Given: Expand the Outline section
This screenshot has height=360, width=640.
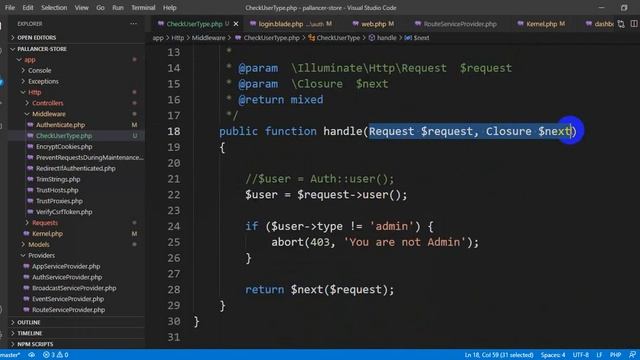Looking at the screenshot, I should (76, 322).
